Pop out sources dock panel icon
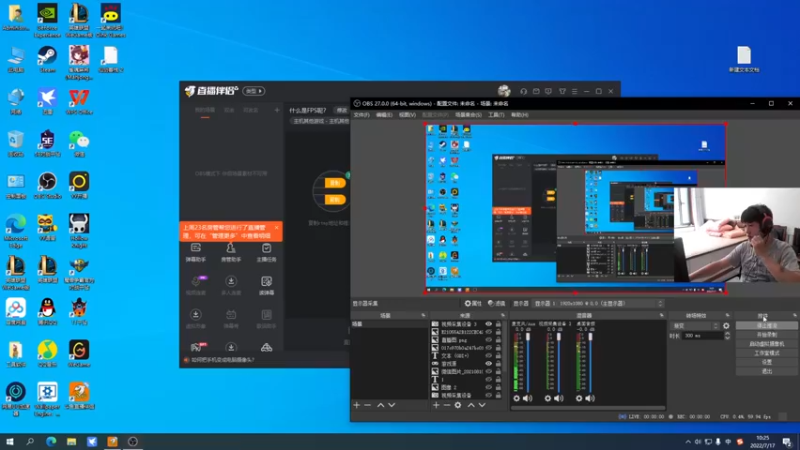The height and width of the screenshot is (450, 800). coord(503,315)
